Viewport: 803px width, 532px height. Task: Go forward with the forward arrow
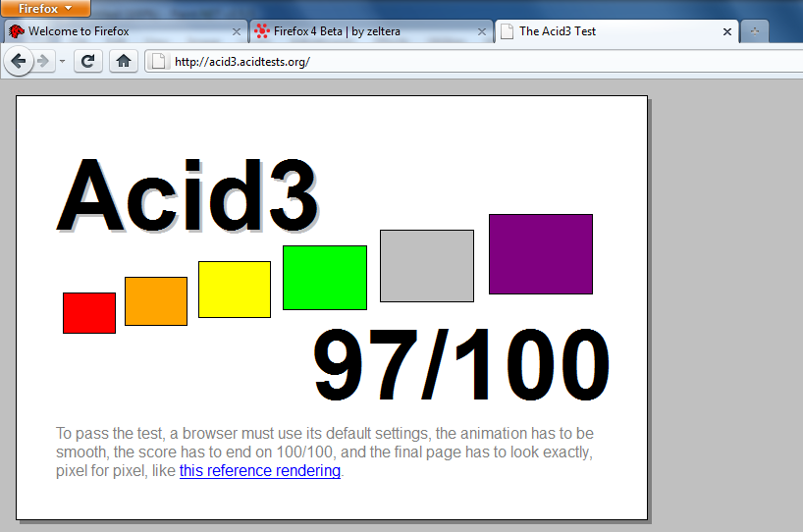44,62
